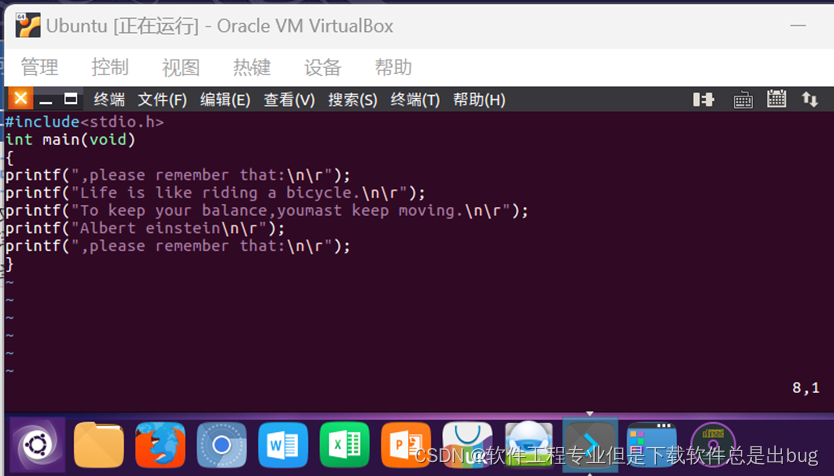Click the "Life is like riding a bicycle" line
Screen dimensions: 834x476
(x=215, y=193)
